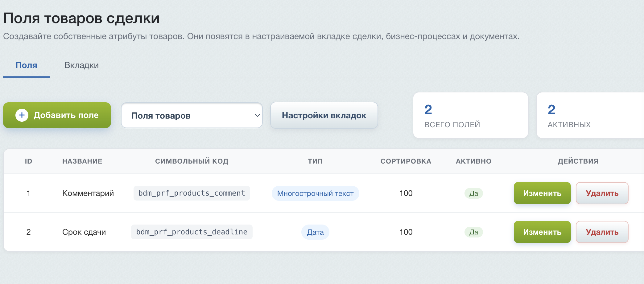Switch to the Вкладки tab
This screenshot has height=284, width=644.
81,65
